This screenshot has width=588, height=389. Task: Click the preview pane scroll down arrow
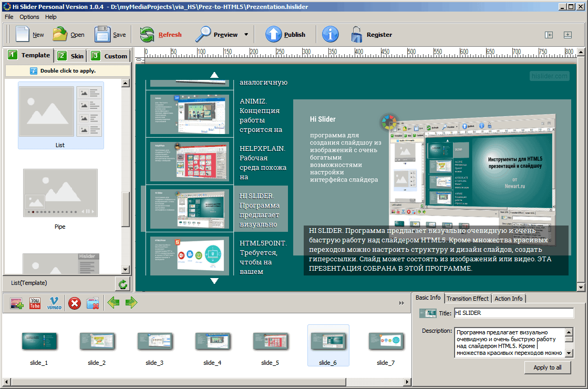pos(581,288)
